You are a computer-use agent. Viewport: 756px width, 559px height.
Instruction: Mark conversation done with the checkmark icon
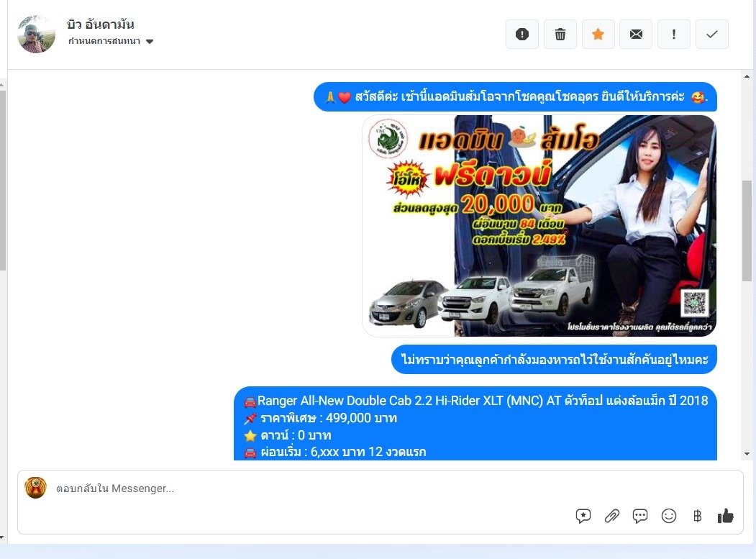(712, 35)
